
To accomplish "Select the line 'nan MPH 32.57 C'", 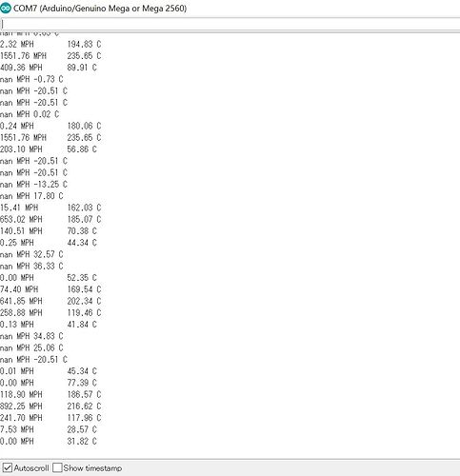I will [31, 254].
